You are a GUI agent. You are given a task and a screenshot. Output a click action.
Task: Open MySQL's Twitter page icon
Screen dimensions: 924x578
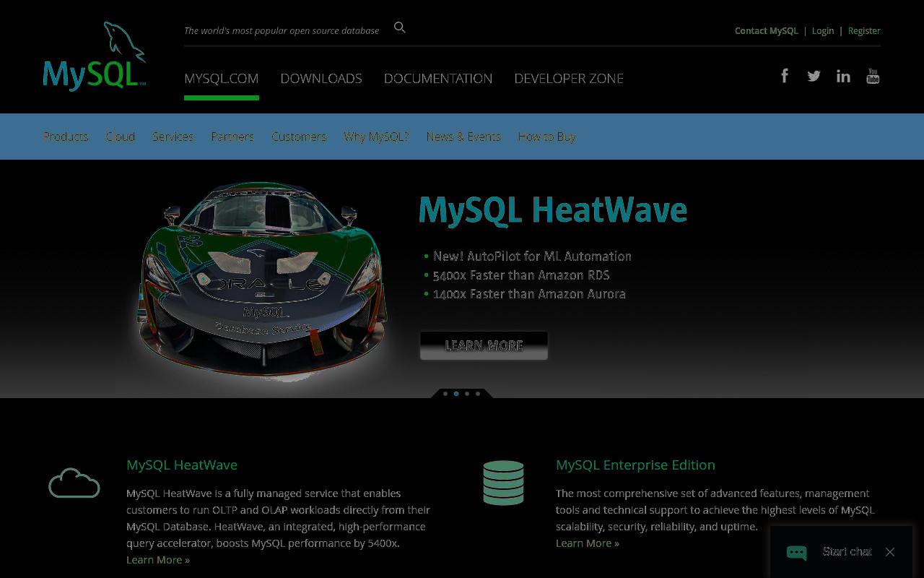pyautogui.click(x=814, y=76)
